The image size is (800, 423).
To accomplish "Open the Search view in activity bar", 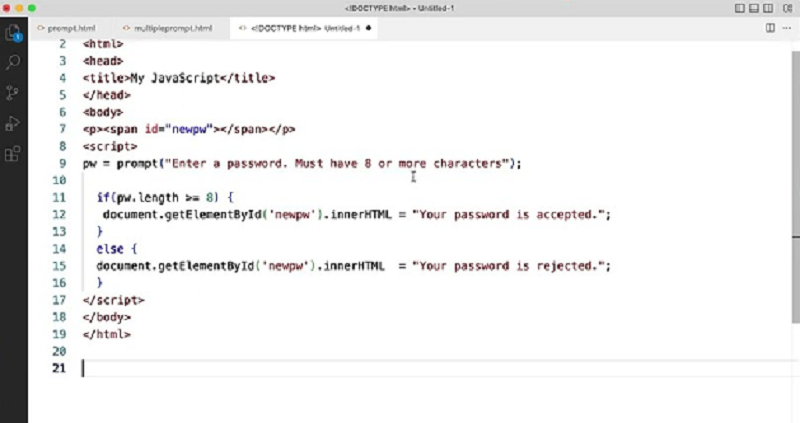I will (x=13, y=62).
